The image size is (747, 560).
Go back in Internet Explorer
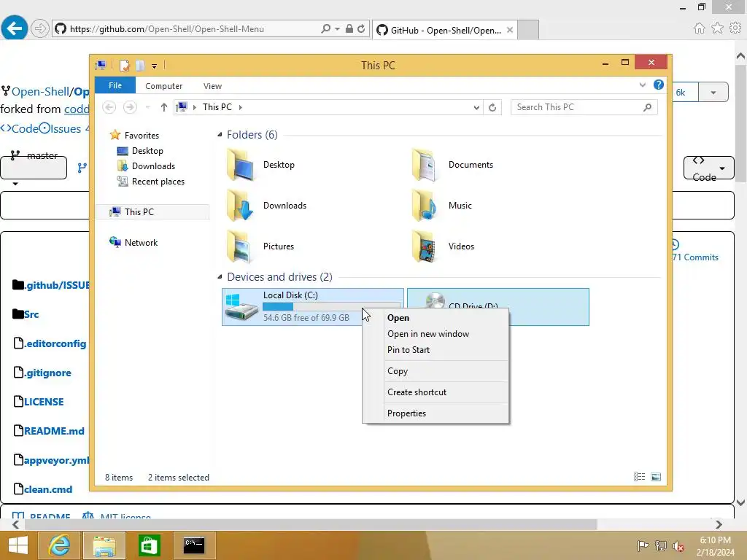[15, 28]
